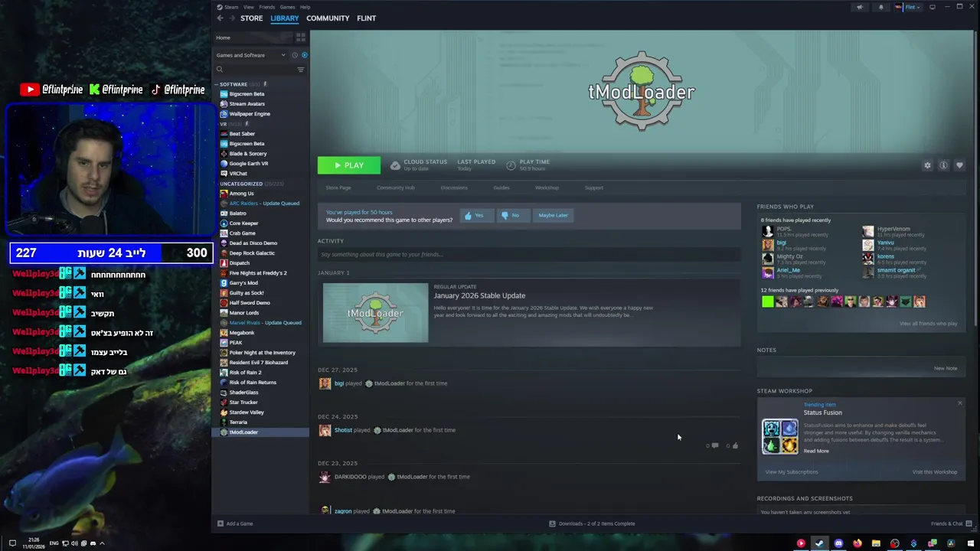Open the library grid collections view icon

tap(300, 37)
